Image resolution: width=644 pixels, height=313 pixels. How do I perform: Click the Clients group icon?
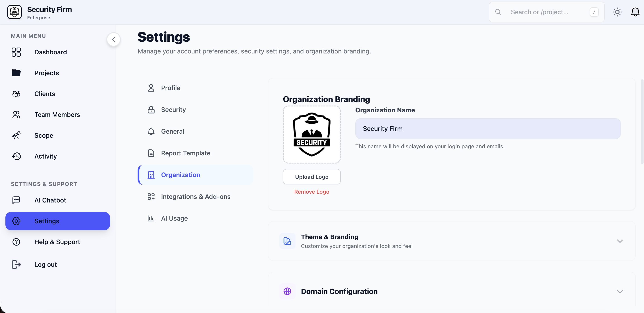click(x=16, y=94)
